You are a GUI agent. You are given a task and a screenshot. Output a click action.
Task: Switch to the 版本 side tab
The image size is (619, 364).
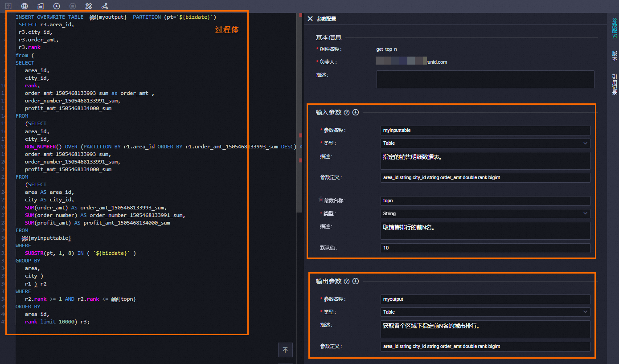tap(615, 56)
